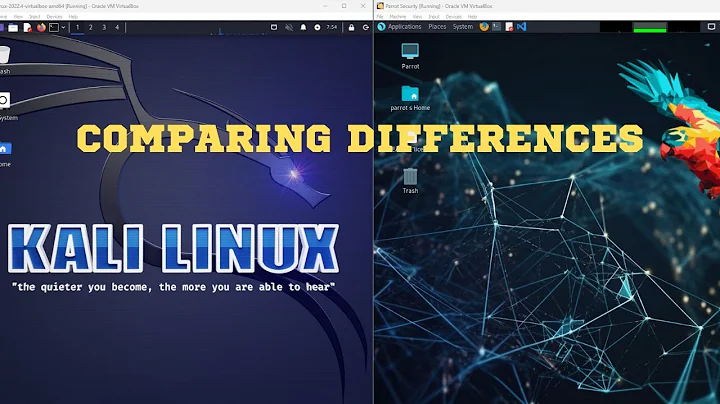
Task: Toggle the muted volume icon in Kali tray
Action: click(x=289, y=28)
